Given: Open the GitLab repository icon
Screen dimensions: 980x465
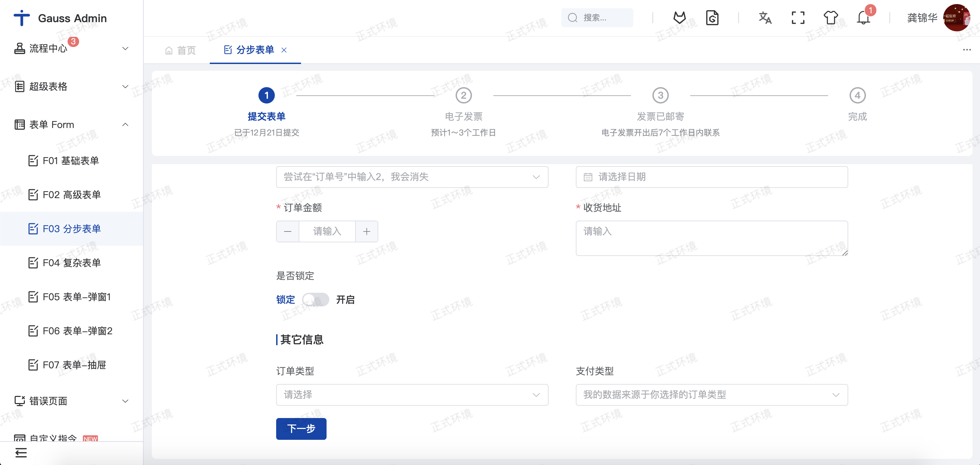Looking at the screenshot, I should (x=680, y=17).
